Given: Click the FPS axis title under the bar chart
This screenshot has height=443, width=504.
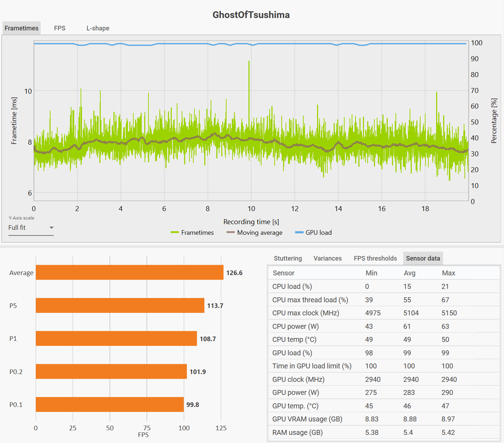Looking at the screenshot, I should pos(143,435).
